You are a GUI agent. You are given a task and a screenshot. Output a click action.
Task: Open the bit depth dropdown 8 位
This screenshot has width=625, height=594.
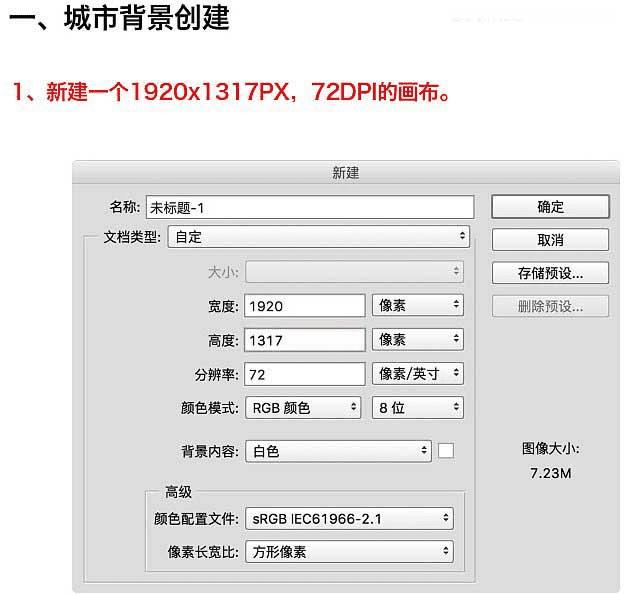(418, 407)
